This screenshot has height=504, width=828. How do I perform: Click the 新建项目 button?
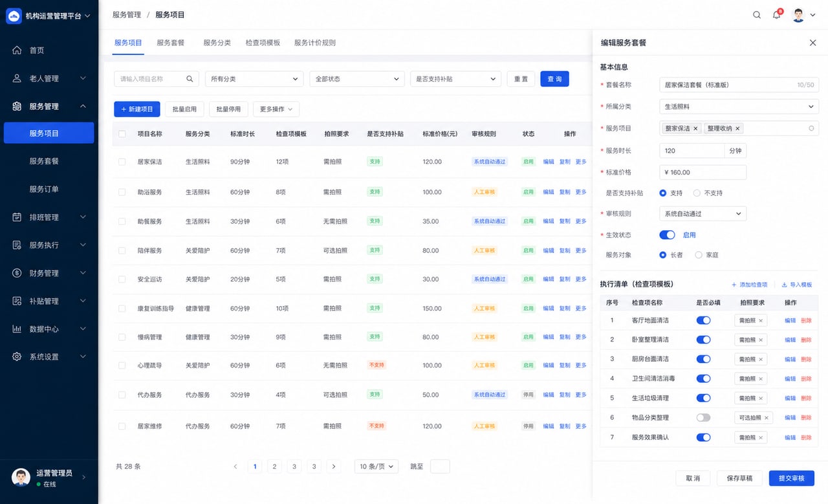coord(137,109)
